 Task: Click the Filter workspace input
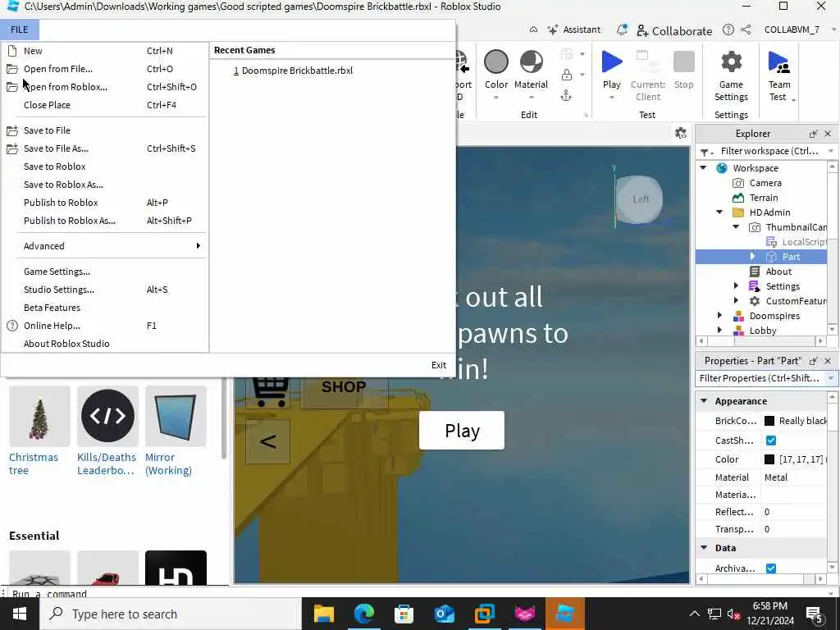point(769,151)
